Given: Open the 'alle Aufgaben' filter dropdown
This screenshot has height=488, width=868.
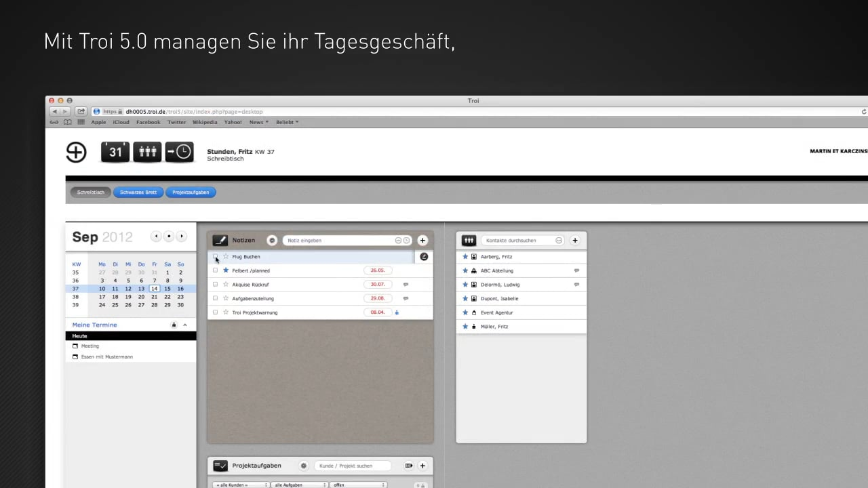Looking at the screenshot, I should (299, 485).
